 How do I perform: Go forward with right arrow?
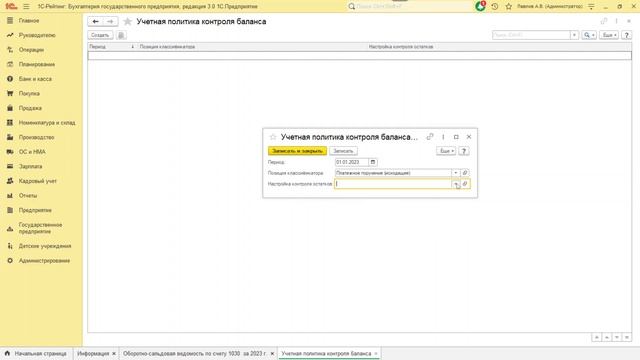click(x=110, y=21)
